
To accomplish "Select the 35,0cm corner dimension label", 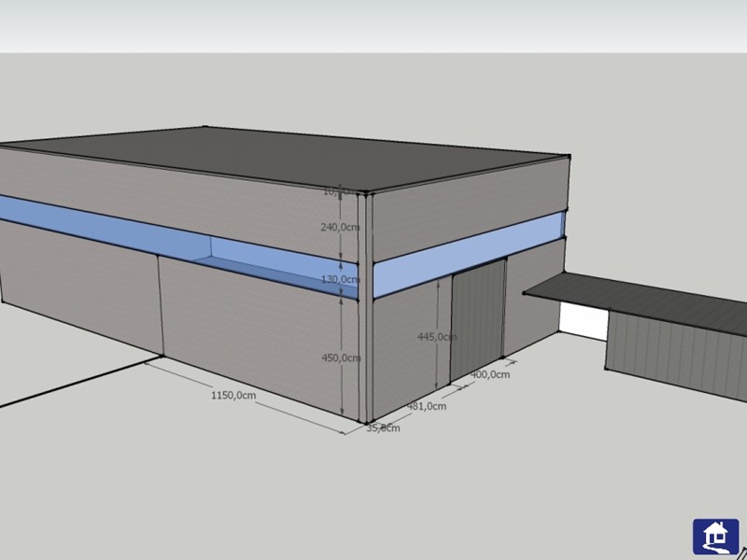I will pyautogui.click(x=383, y=428).
